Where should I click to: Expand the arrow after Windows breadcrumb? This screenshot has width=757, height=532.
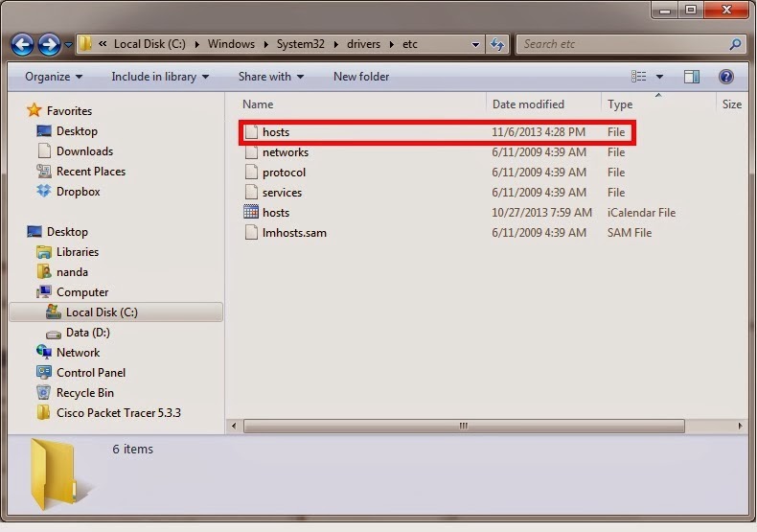[265, 45]
